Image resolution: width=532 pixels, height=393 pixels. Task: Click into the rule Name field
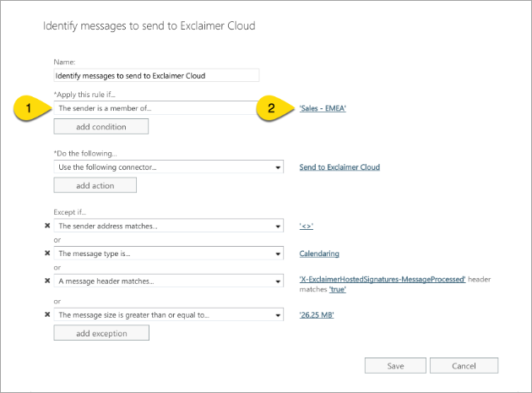156,75
